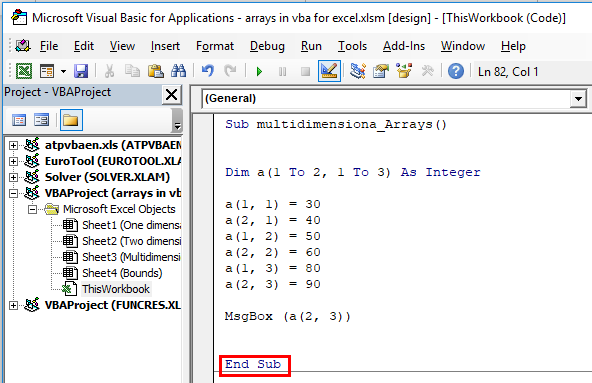Viewport: 592px width, 383px height.
Task: Open the Format menu
Action: tap(215, 46)
